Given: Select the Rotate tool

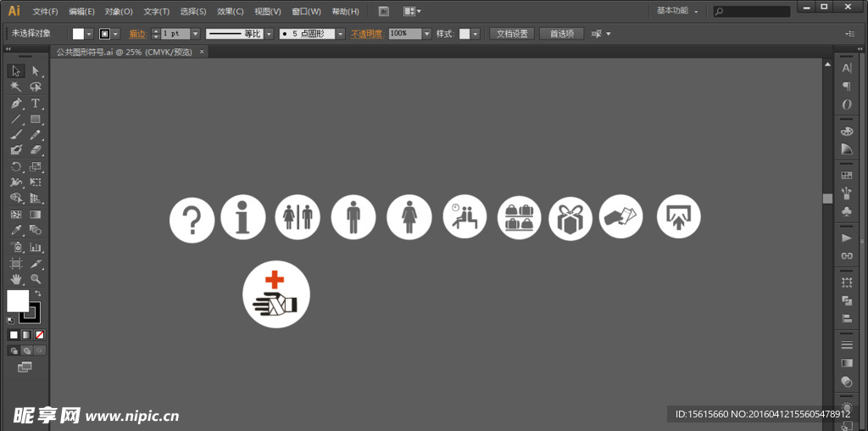Looking at the screenshot, I should click(16, 166).
